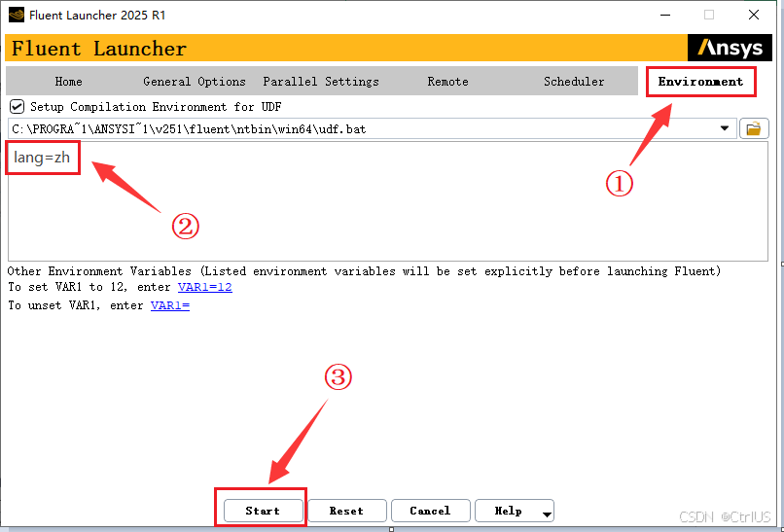
Task: Toggle Setup Compilation Environment for UDF checkbox
Action: [x=17, y=107]
